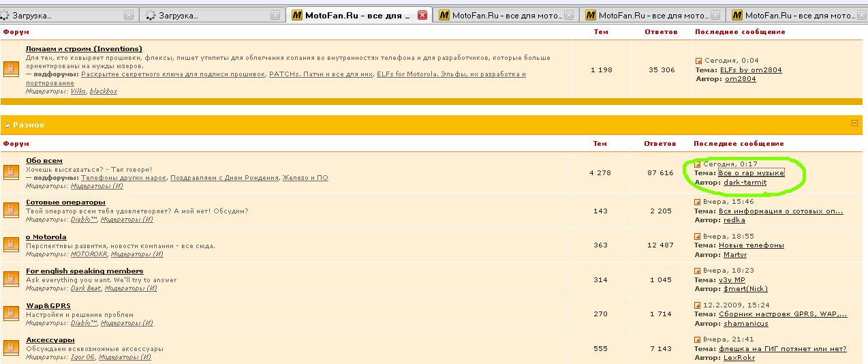Viewport: 868px width, 364px height.
Task: Click forum icon beside For english speaking members
Action: pos(11,279)
